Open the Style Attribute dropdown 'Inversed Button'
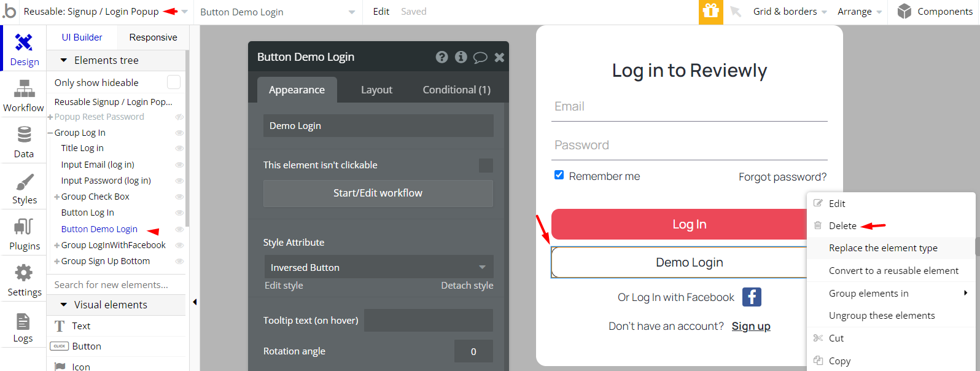Image resolution: width=980 pixels, height=371 pixels. 378,267
